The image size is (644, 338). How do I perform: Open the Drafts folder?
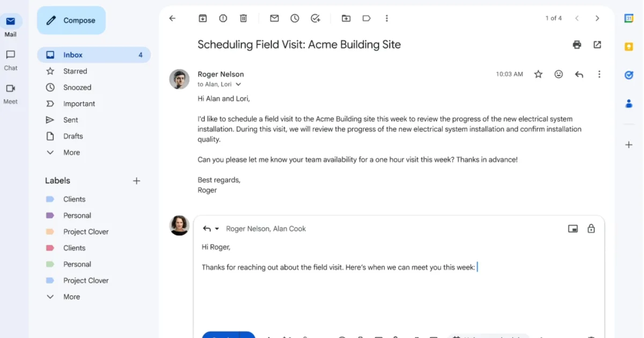(x=73, y=136)
